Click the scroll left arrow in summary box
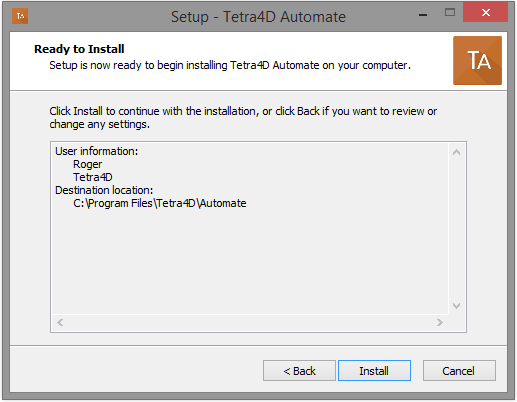The width and height of the screenshot is (517, 402). [60, 322]
